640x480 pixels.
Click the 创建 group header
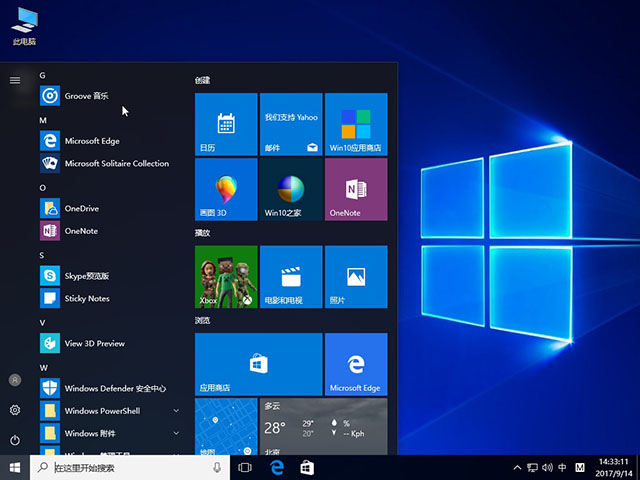point(202,80)
